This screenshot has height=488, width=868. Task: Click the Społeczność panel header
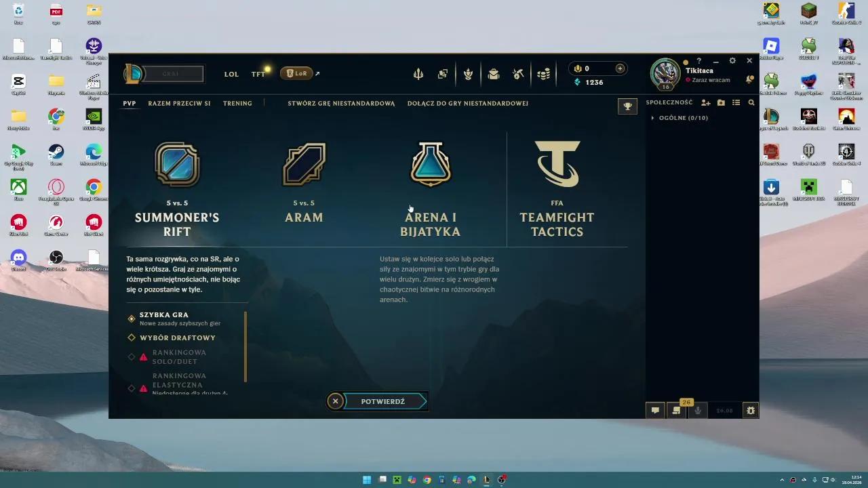point(669,102)
